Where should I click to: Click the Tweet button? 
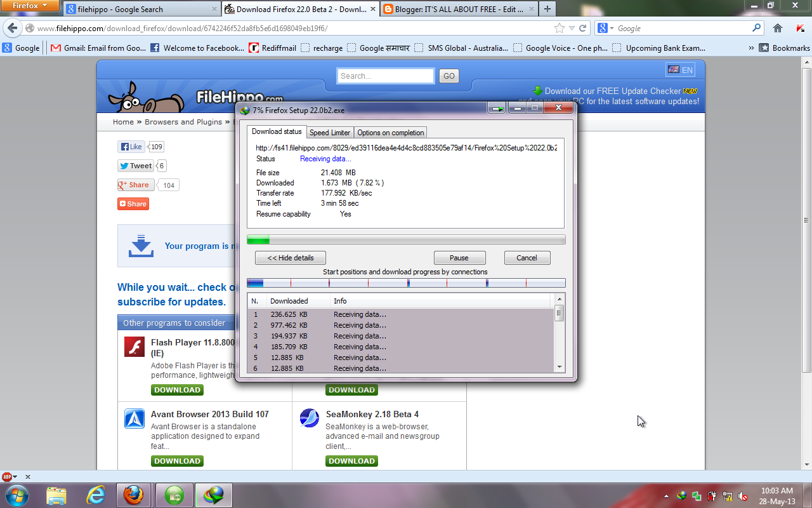(136, 166)
